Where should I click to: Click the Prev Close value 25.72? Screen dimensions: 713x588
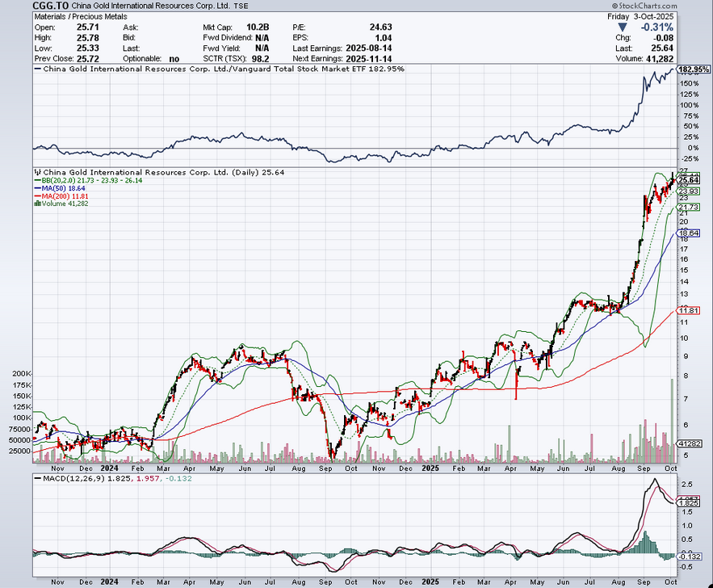click(x=88, y=59)
